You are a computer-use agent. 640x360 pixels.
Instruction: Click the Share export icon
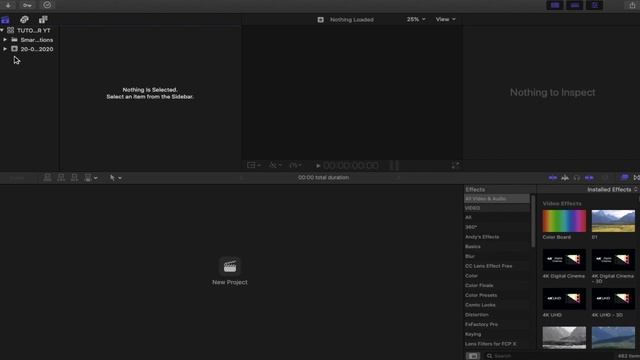coord(632,5)
